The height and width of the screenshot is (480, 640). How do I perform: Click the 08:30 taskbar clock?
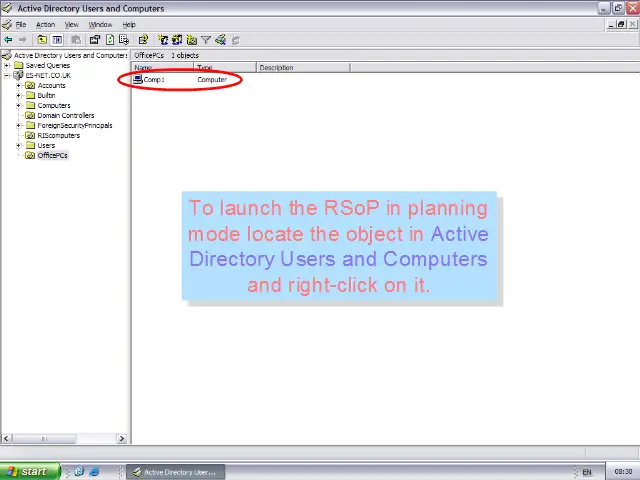[x=623, y=471]
